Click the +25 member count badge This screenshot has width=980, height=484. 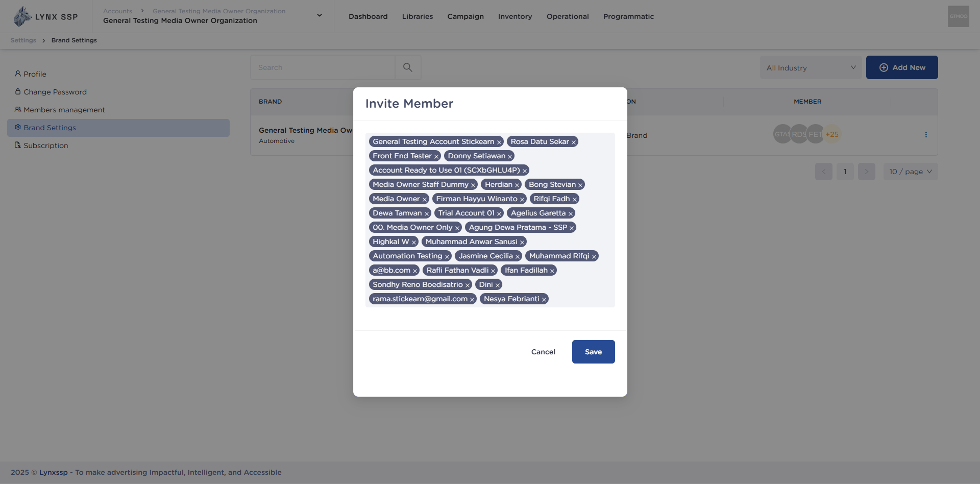click(832, 134)
